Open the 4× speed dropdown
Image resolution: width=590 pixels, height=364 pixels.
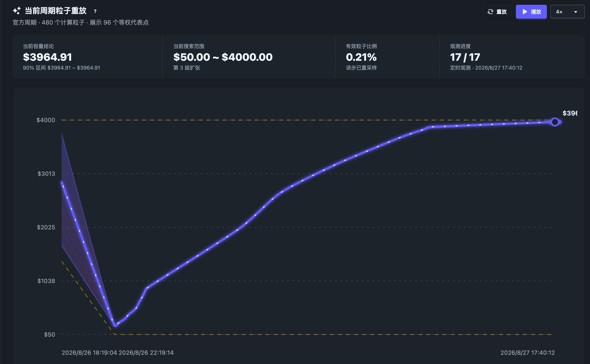pos(567,12)
